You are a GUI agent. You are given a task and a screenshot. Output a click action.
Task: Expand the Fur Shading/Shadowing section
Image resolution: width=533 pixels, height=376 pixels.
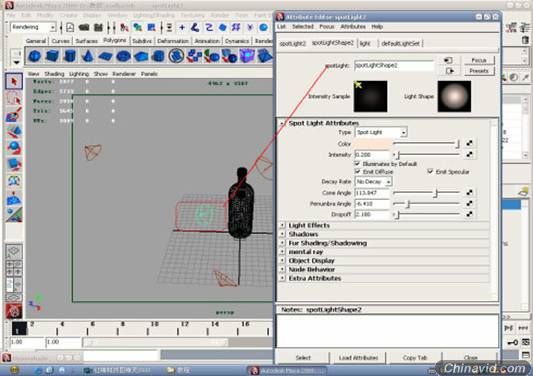(x=282, y=243)
